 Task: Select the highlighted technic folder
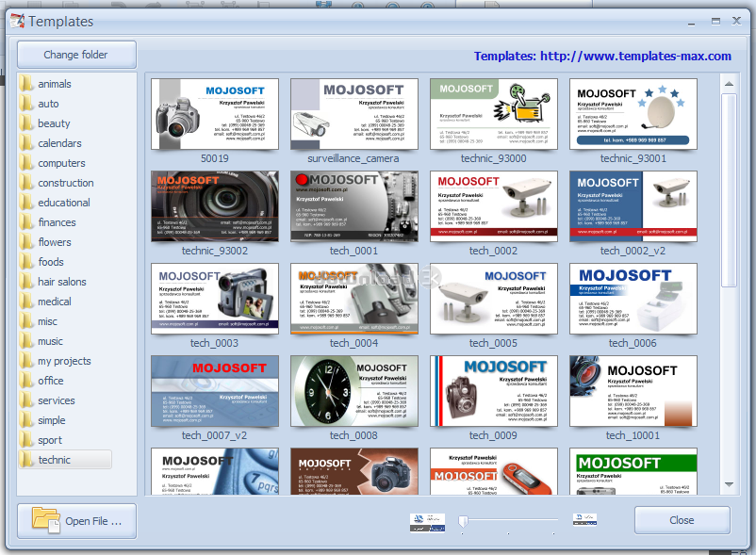[x=65, y=460]
